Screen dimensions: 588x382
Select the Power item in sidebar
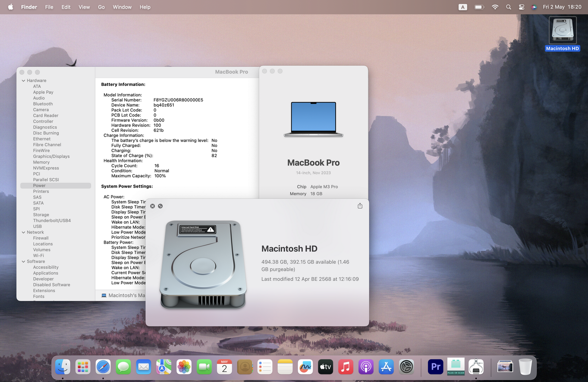(x=56, y=185)
